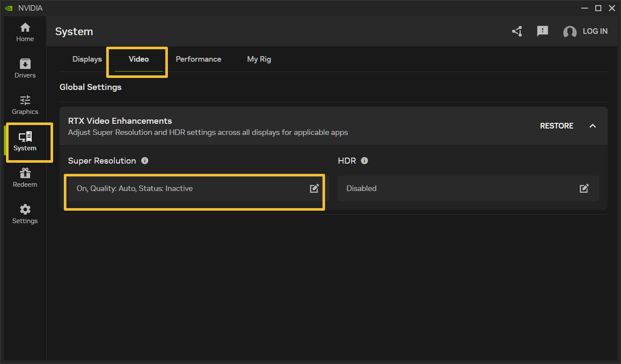Click the share icon in header

[x=517, y=31]
